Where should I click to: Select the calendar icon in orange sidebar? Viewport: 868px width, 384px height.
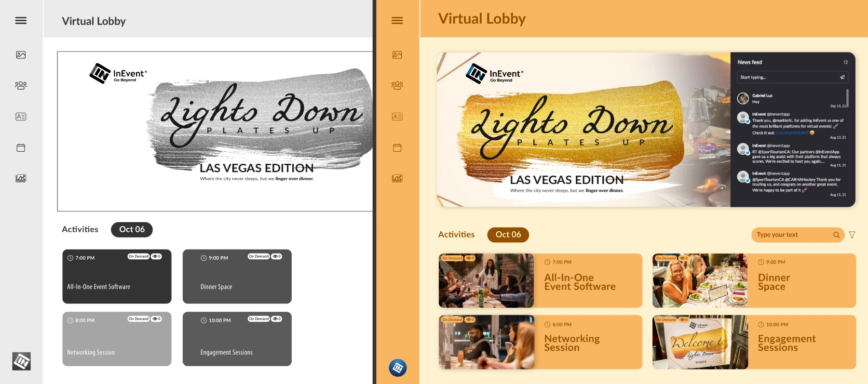(x=397, y=148)
